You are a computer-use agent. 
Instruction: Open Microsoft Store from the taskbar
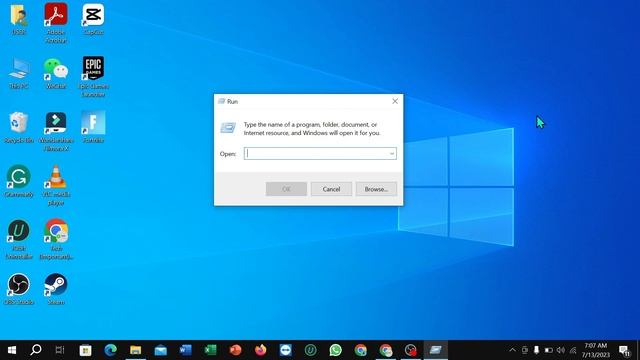pyautogui.click(x=85, y=350)
